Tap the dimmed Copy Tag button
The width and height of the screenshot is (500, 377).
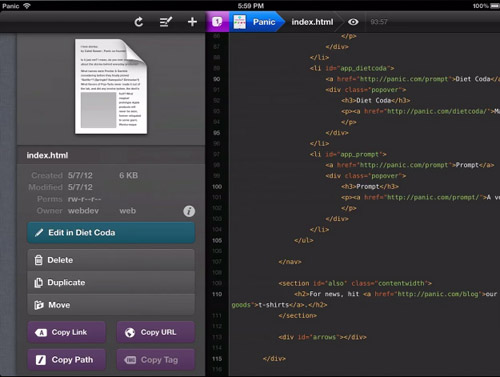[156, 360]
